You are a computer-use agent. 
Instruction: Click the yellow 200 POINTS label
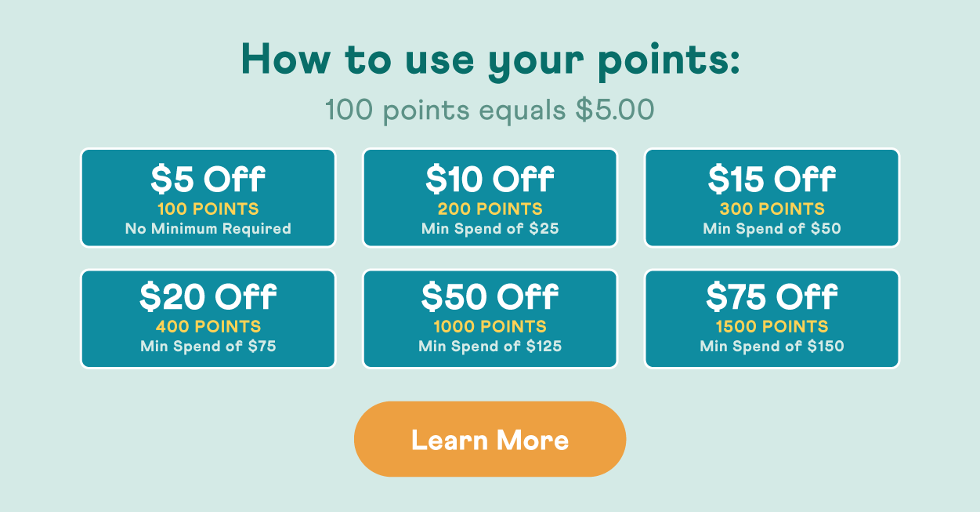[x=490, y=209]
